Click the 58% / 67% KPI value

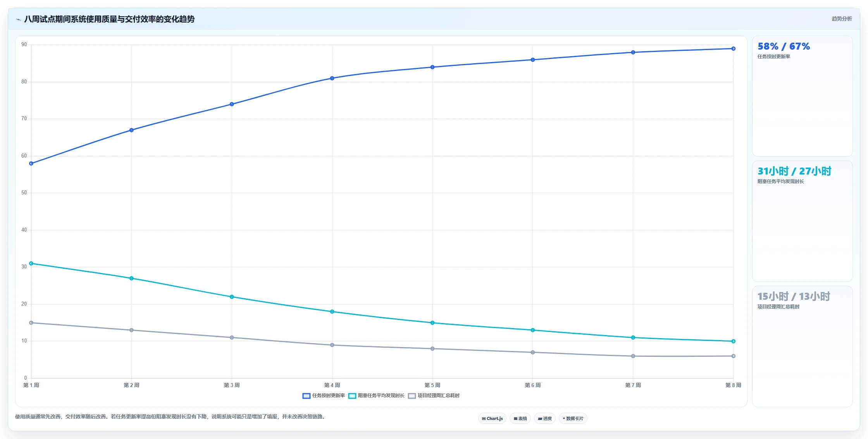pyautogui.click(x=784, y=47)
